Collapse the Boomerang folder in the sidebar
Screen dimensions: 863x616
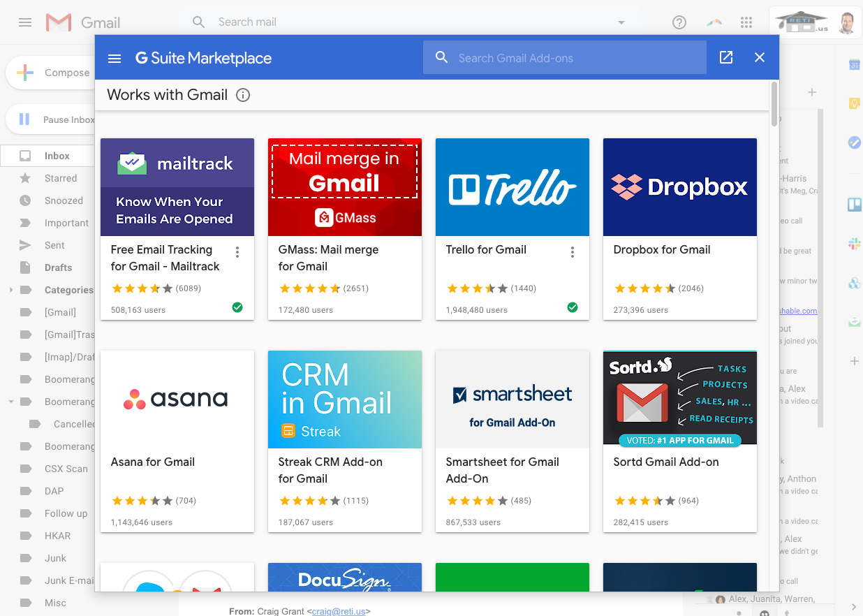[x=11, y=402]
